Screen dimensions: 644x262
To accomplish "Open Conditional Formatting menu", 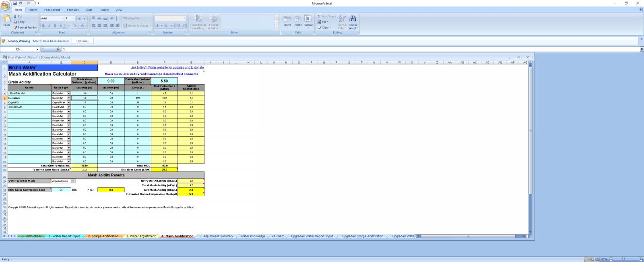I will click(x=198, y=22).
